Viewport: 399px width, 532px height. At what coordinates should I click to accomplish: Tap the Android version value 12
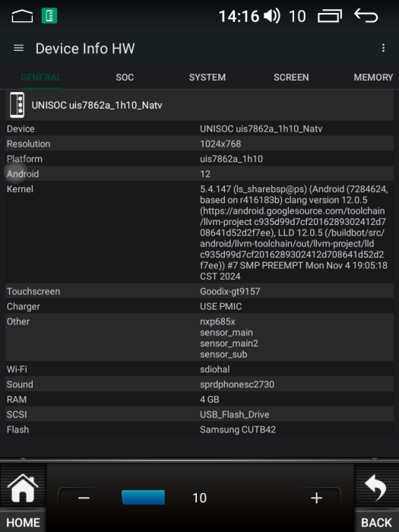click(205, 174)
